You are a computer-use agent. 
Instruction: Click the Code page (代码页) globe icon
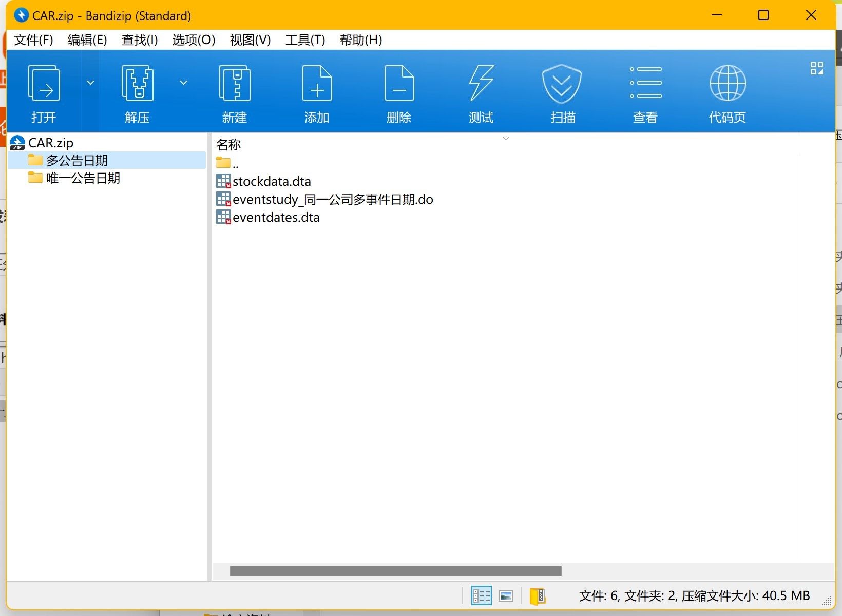tap(728, 83)
